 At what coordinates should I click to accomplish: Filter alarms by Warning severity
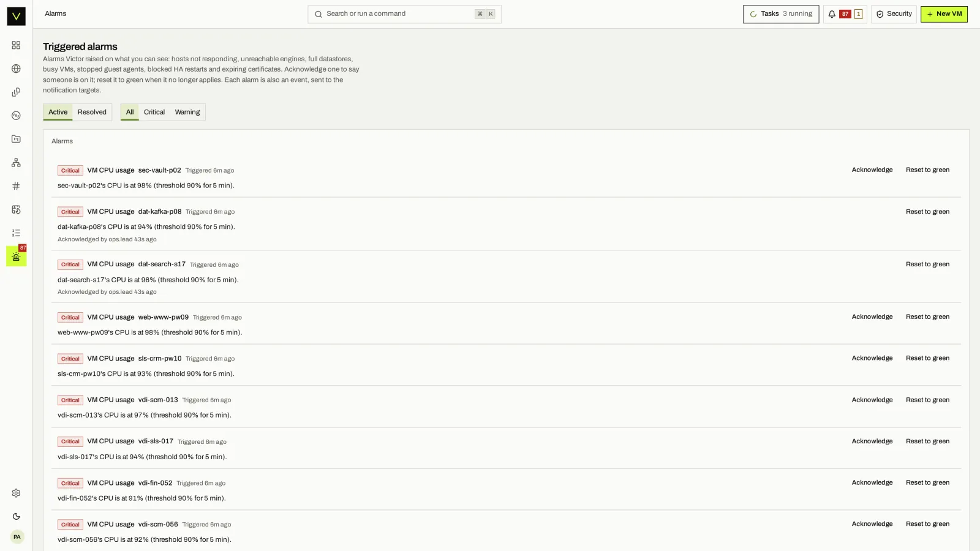coord(187,112)
